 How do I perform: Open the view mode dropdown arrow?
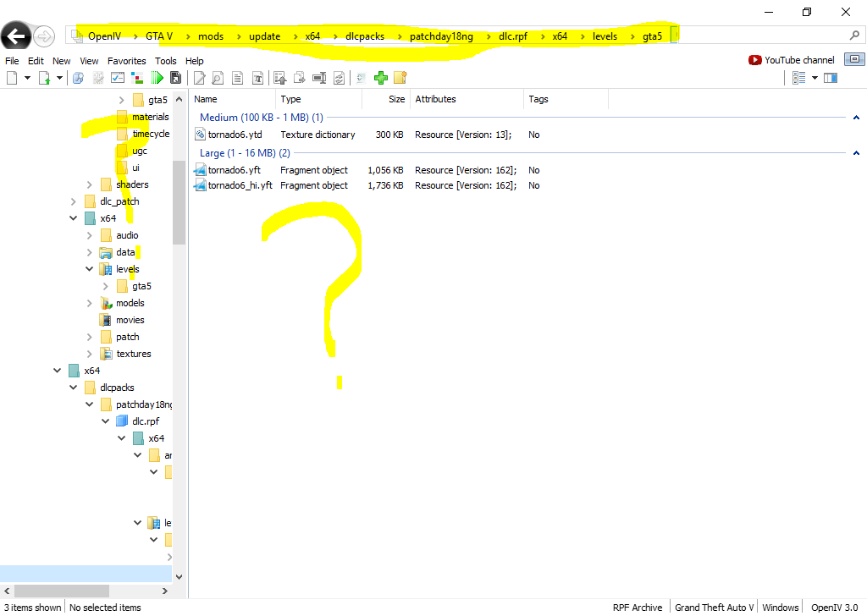[x=815, y=78]
